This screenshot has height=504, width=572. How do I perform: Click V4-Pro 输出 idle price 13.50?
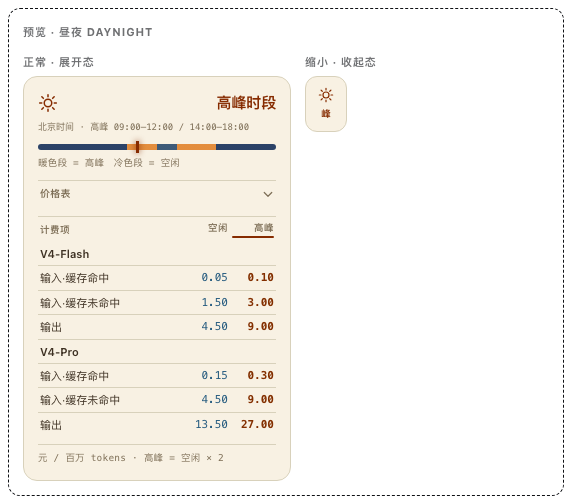pos(211,424)
